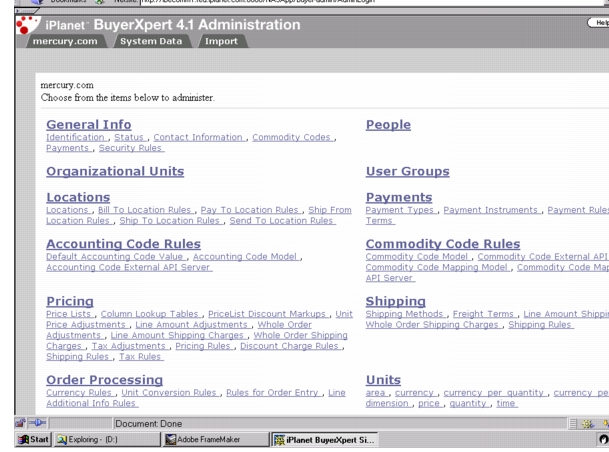
Task: Open the Status link under General Info
Action: tap(129, 137)
